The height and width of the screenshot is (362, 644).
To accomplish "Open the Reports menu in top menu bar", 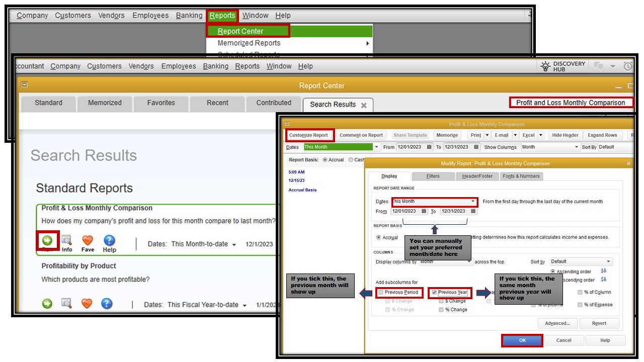I will (222, 16).
